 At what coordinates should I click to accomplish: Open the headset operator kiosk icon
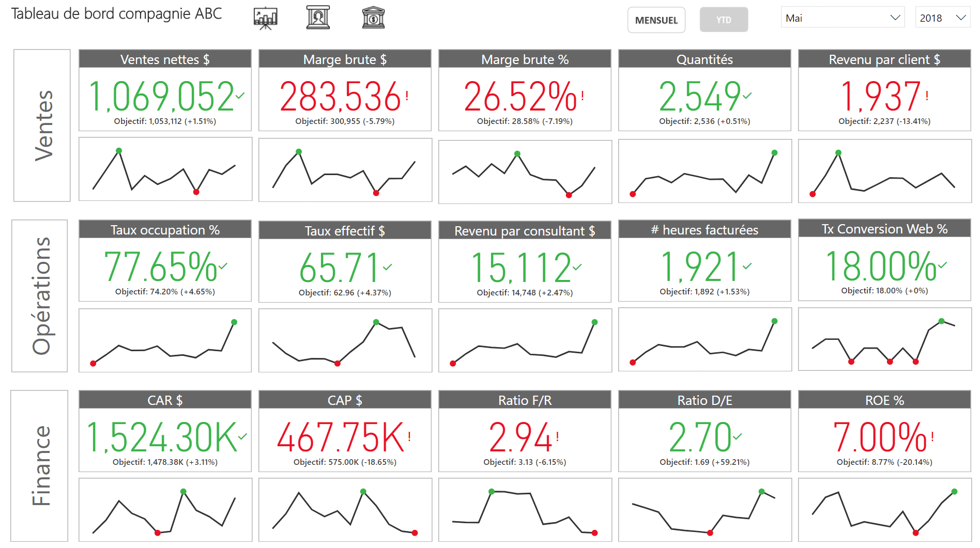[x=318, y=18]
